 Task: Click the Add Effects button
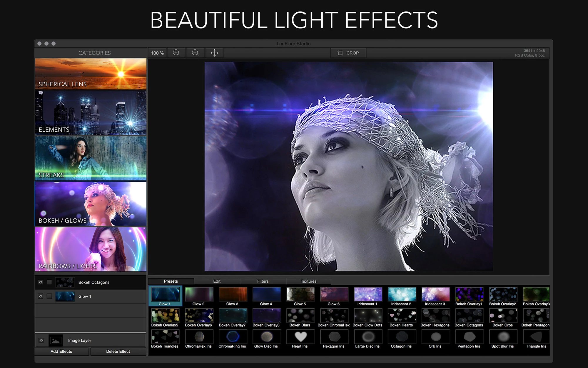click(x=61, y=351)
